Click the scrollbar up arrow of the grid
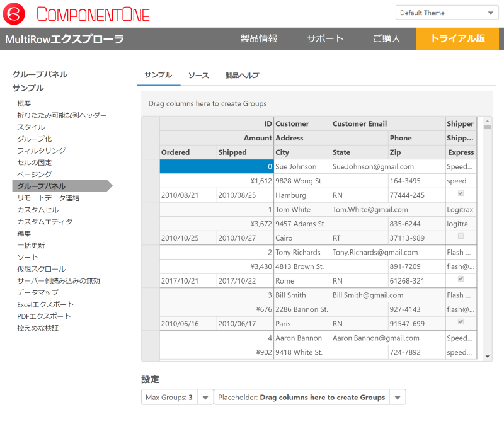 [x=487, y=121]
